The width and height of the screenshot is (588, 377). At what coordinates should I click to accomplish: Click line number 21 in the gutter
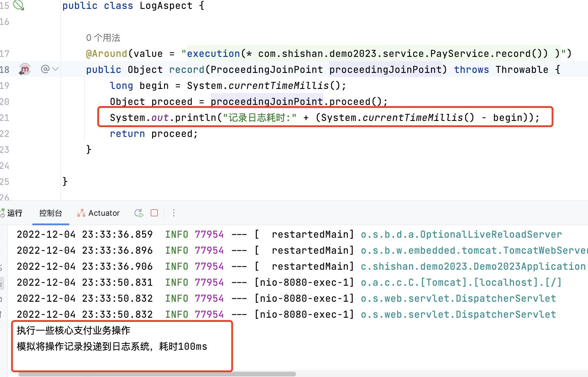click(4, 118)
